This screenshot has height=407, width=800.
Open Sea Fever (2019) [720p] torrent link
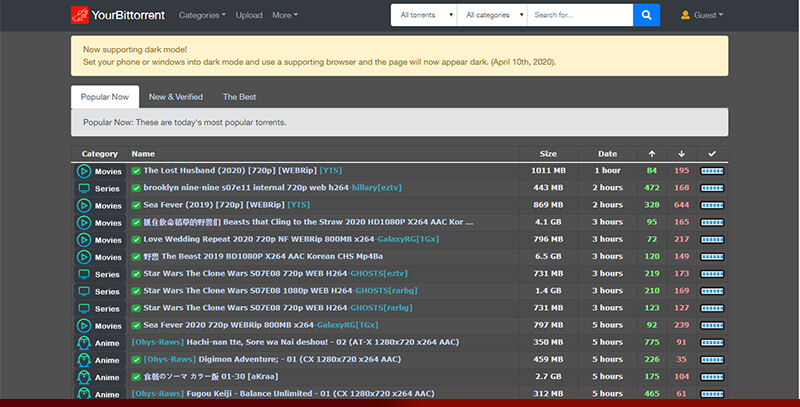pos(227,205)
